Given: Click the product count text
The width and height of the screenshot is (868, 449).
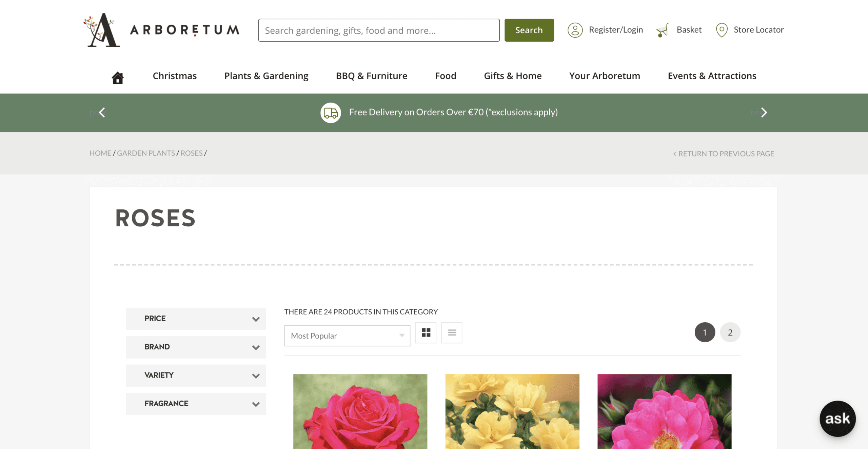Looking at the screenshot, I should tap(361, 312).
